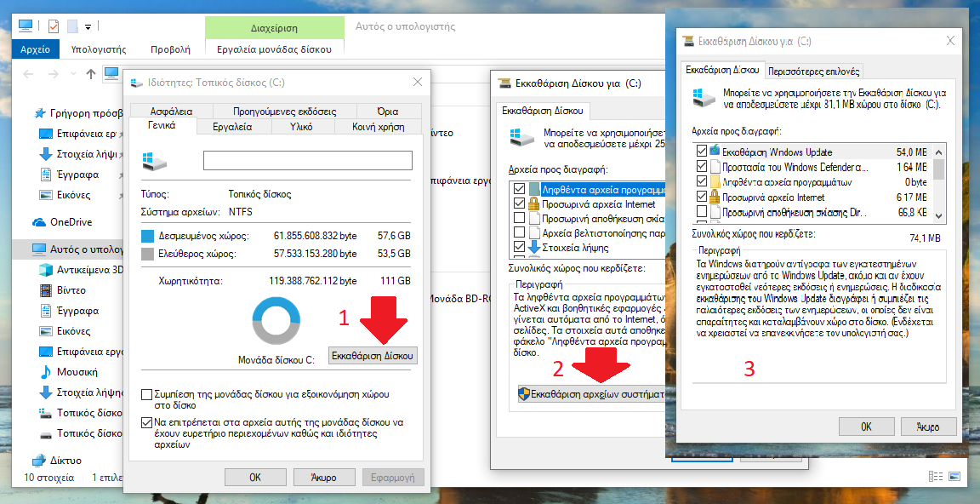The width and height of the screenshot is (980, 504).
Task: Click the Εκκαθάριση Windows Update row icon
Action: 715,152
